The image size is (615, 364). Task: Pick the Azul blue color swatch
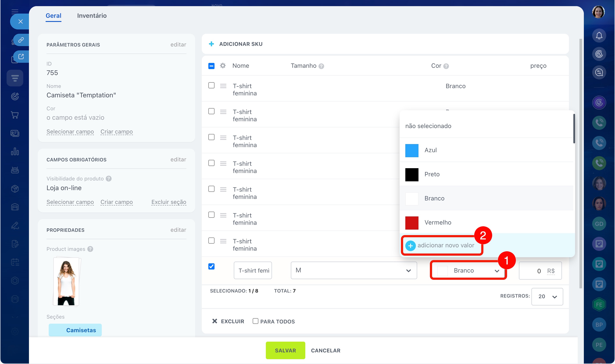click(412, 150)
